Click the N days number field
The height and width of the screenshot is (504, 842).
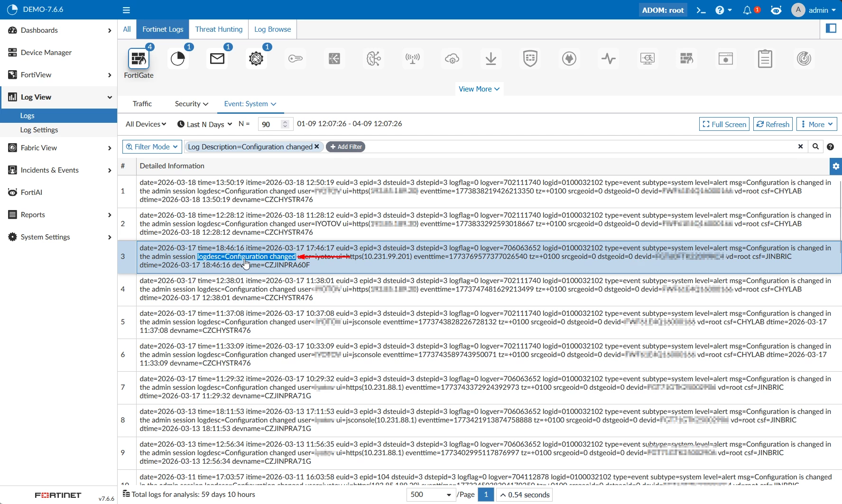(270, 124)
